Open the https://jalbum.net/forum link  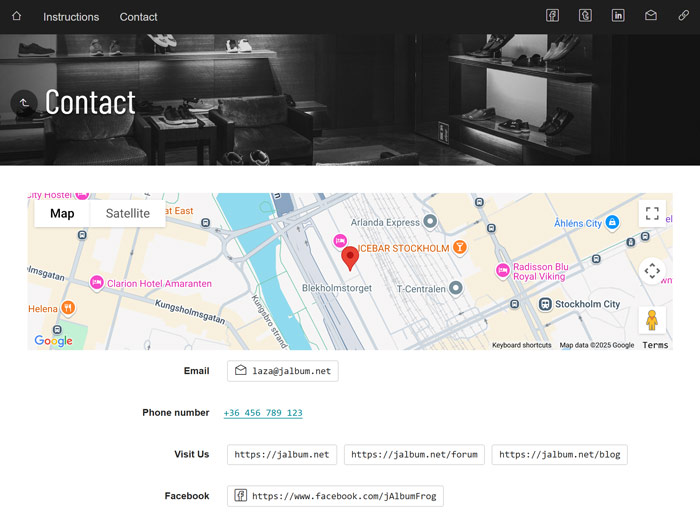[x=414, y=455]
